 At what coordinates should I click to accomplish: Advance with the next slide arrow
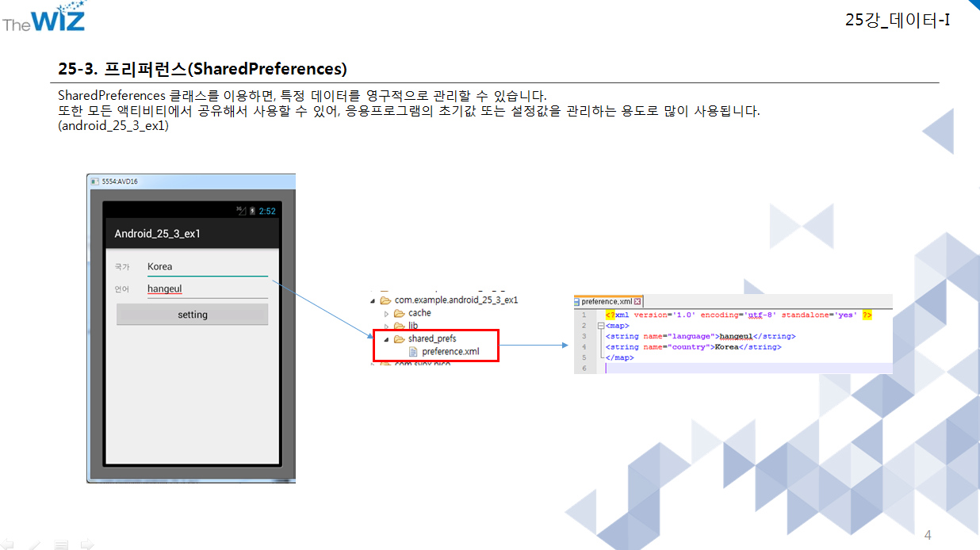pyautogui.click(x=86, y=544)
